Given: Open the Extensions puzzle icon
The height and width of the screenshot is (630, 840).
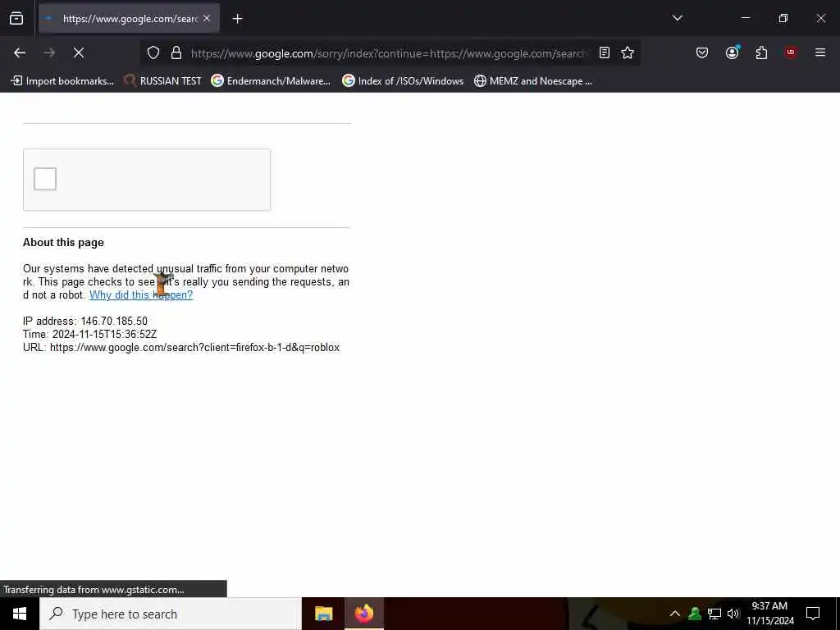Looking at the screenshot, I should [x=761, y=52].
